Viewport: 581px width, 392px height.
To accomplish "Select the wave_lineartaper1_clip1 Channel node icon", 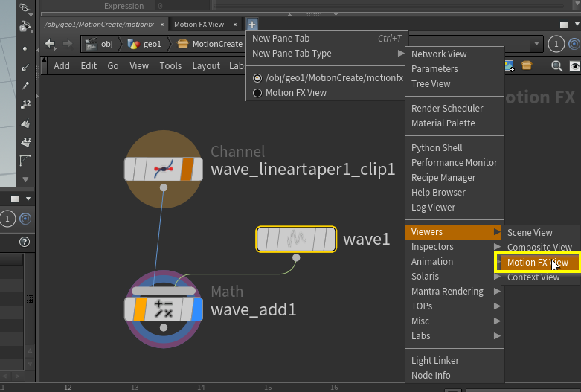I will point(164,169).
